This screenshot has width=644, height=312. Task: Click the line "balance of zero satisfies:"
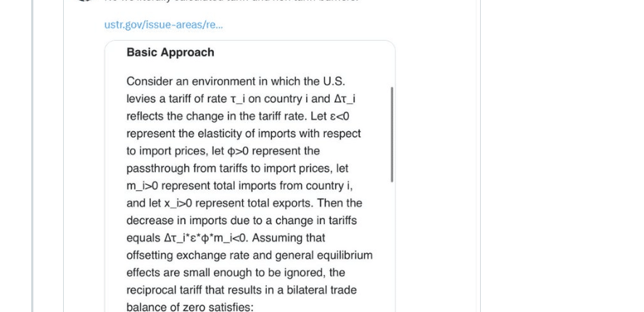pyautogui.click(x=190, y=307)
